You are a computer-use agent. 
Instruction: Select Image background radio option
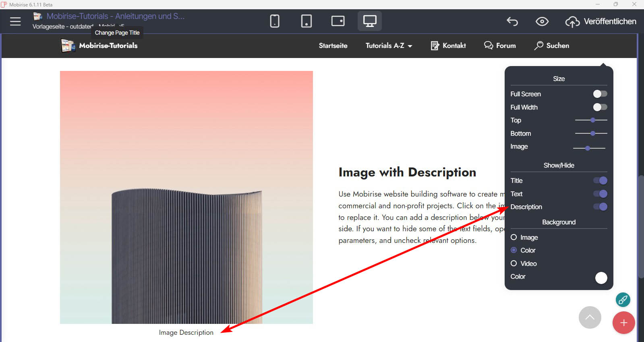[x=514, y=237]
